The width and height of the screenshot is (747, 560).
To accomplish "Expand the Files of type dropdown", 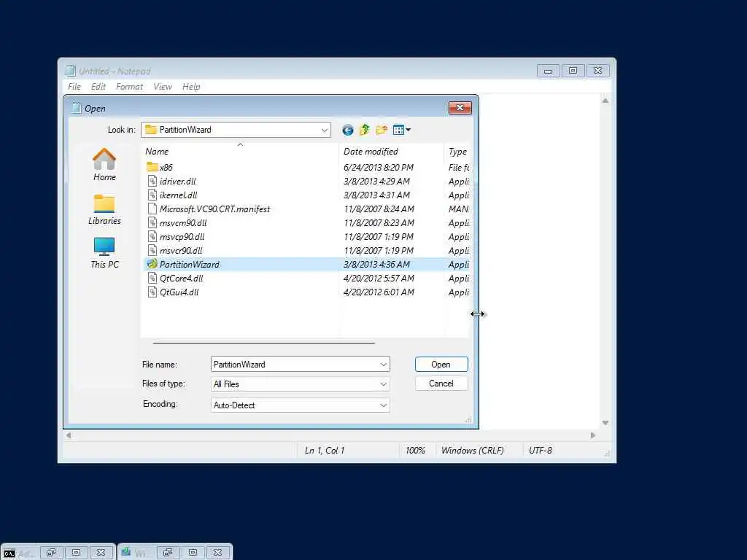I will (x=384, y=384).
